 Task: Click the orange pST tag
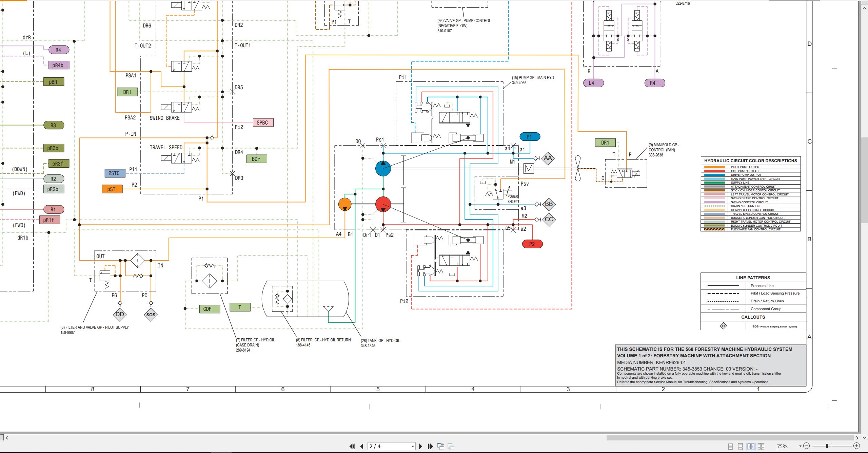[x=112, y=189]
